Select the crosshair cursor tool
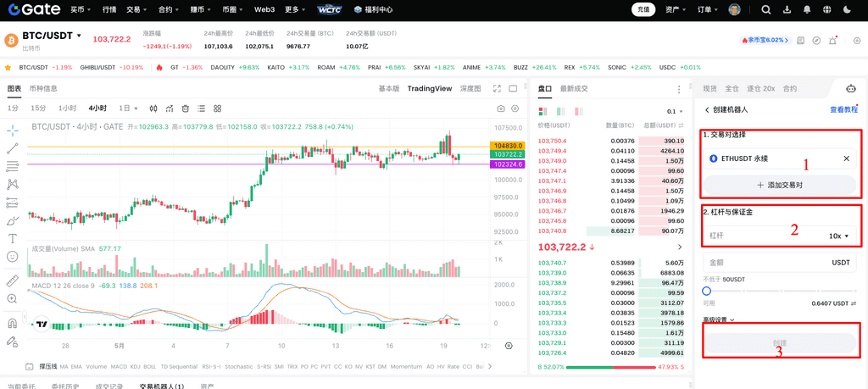This screenshot has height=389, width=868. pyautogui.click(x=13, y=131)
